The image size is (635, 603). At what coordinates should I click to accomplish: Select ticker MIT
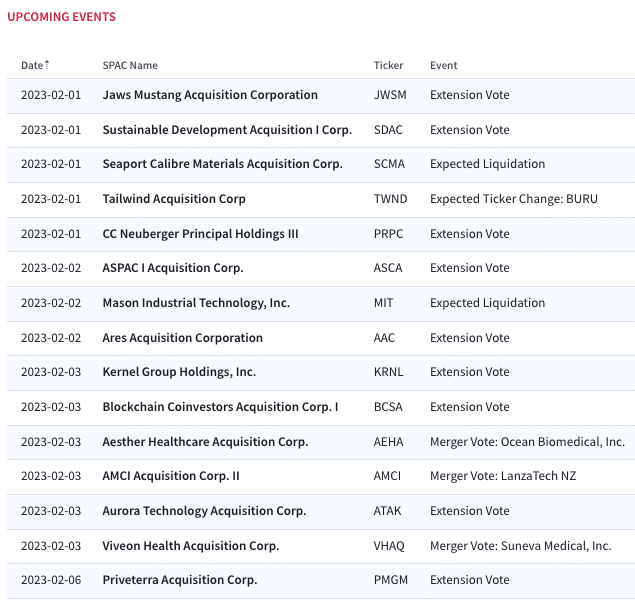tap(383, 303)
